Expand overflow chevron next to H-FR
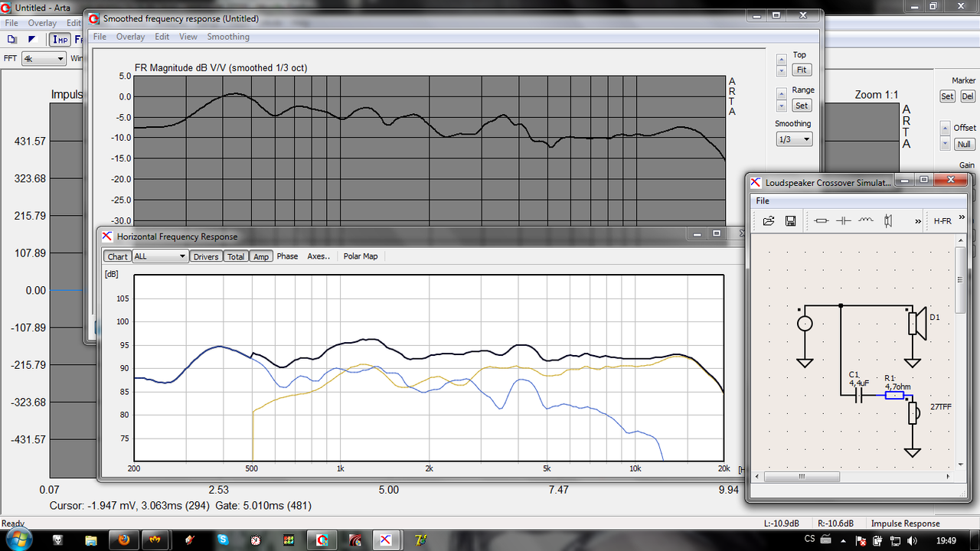 pyautogui.click(x=962, y=218)
